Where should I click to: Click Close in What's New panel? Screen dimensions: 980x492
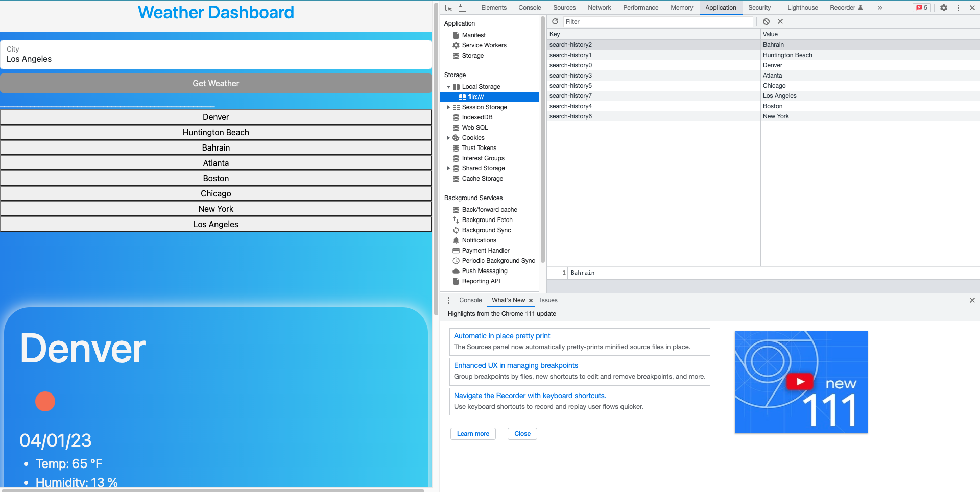click(522, 434)
